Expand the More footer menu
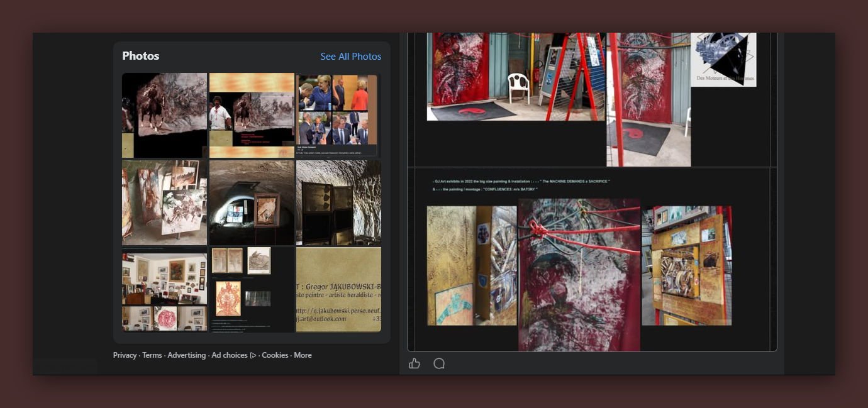Viewport: 868px width, 408px height. (303, 355)
